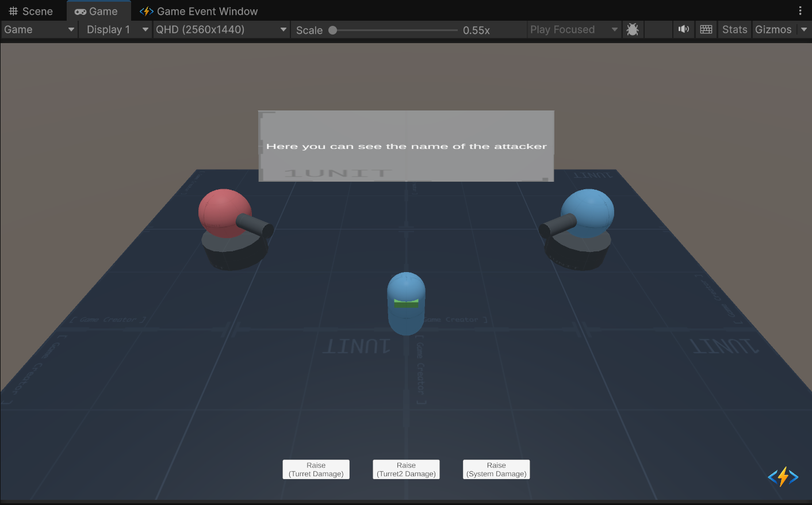Switch to the Scene tab
The image size is (812, 505).
pos(32,12)
